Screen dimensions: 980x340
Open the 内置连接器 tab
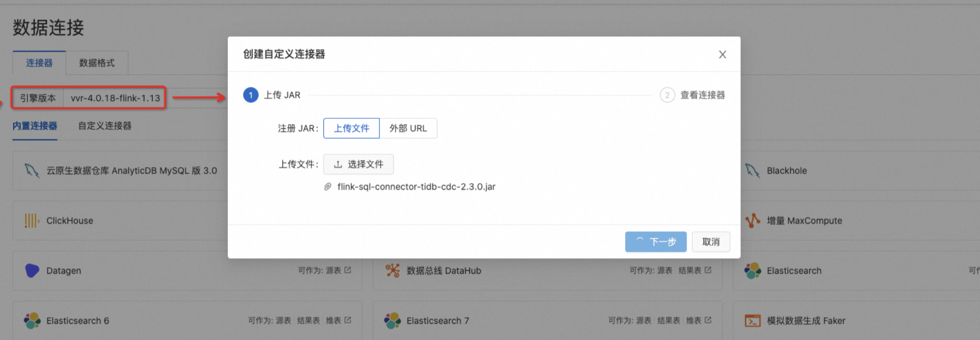pyautogui.click(x=35, y=126)
